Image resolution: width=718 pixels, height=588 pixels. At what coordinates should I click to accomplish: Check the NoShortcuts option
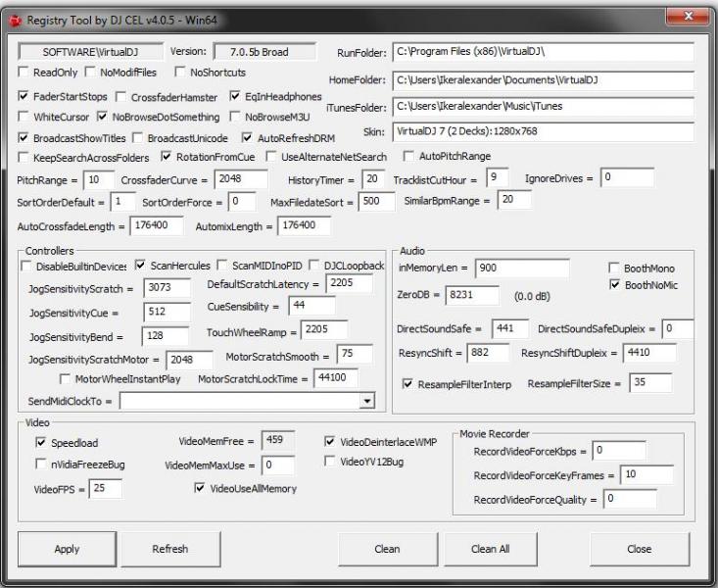click(x=180, y=72)
